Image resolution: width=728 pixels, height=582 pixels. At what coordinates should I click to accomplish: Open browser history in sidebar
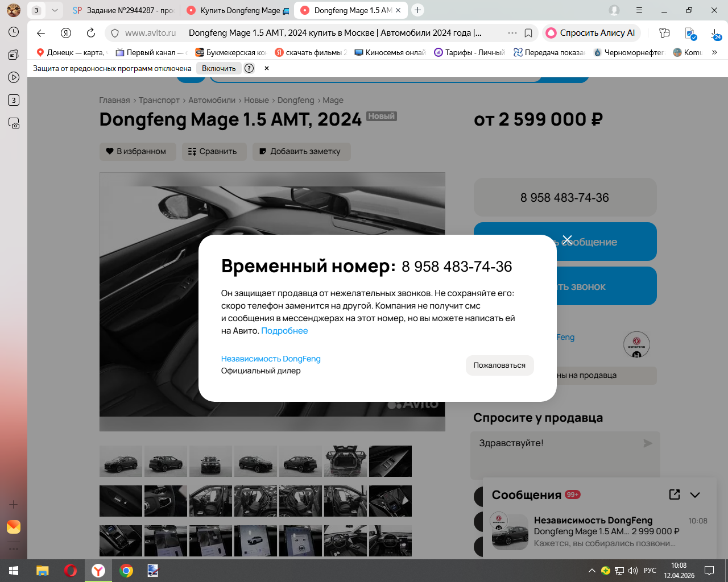[x=14, y=32]
